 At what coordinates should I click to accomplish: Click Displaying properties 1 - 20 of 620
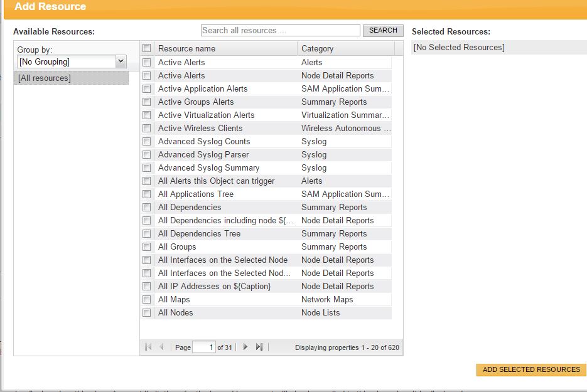click(347, 347)
